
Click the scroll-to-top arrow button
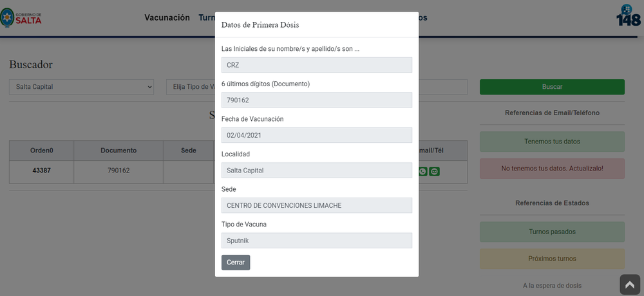click(x=630, y=284)
